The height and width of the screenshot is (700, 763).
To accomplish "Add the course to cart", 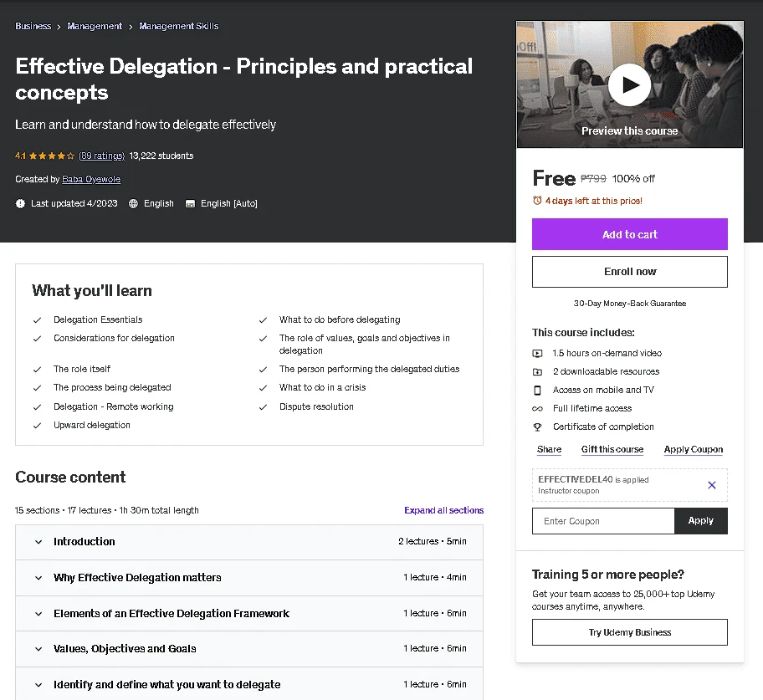I will 630,234.
